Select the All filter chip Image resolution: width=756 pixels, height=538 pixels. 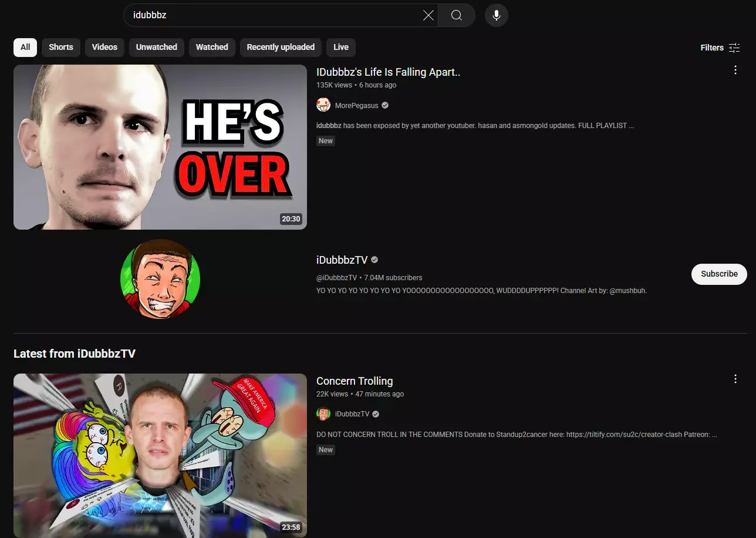click(25, 48)
